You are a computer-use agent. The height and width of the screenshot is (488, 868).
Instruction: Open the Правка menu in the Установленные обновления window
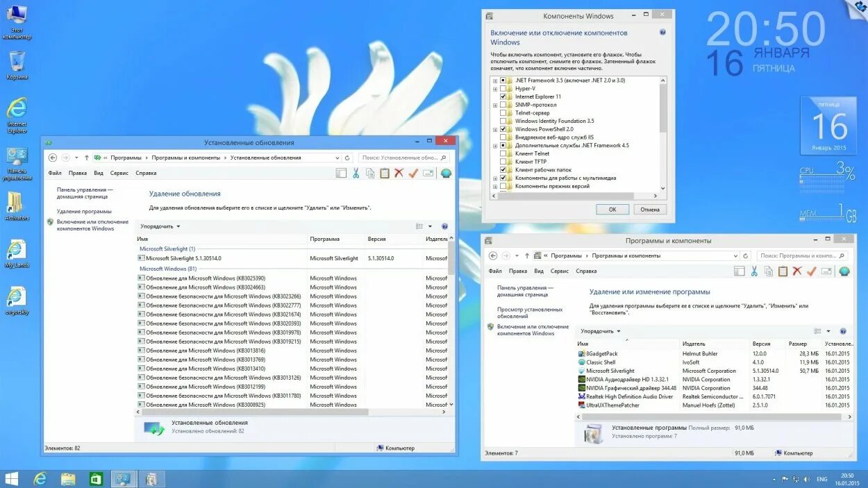(78, 174)
